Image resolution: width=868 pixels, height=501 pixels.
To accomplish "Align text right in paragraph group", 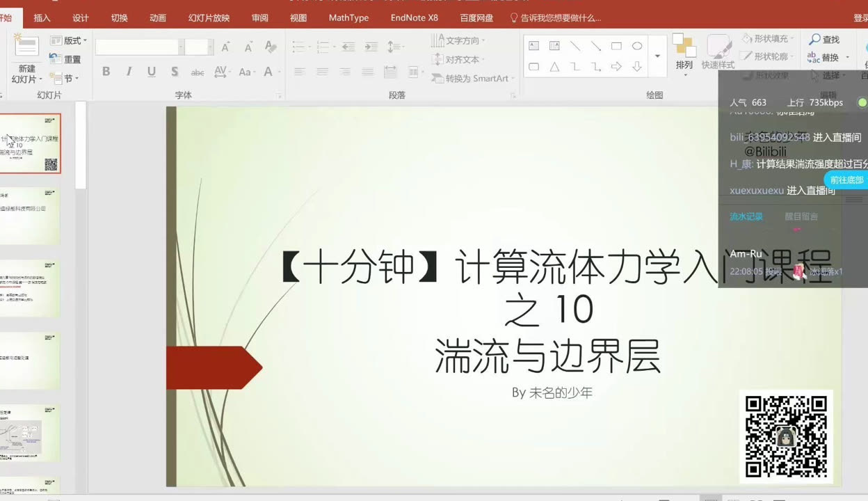I will [345, 72].
